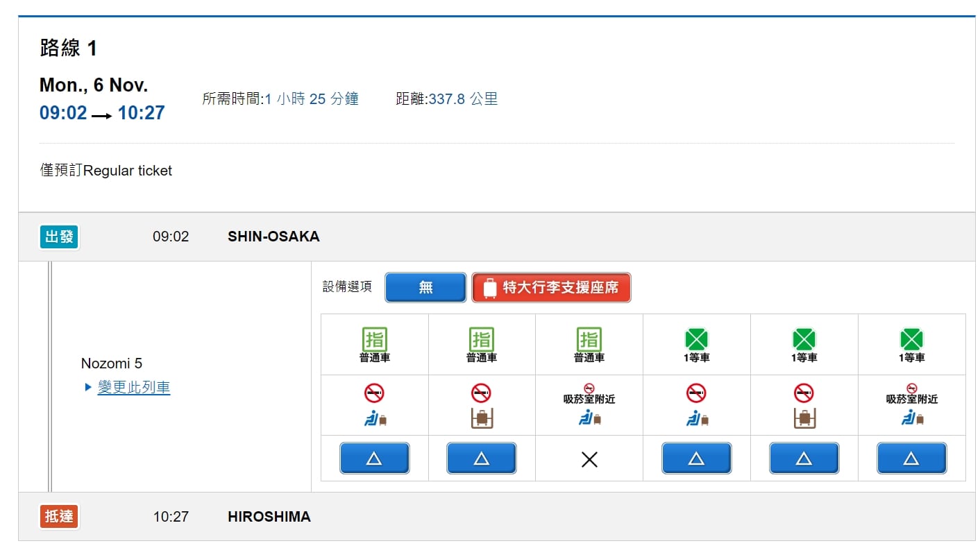This screenshot has height=548, width=980.
Task: Choose 特大行李支援座席 oversized baggage seat option
Action: 551,287
